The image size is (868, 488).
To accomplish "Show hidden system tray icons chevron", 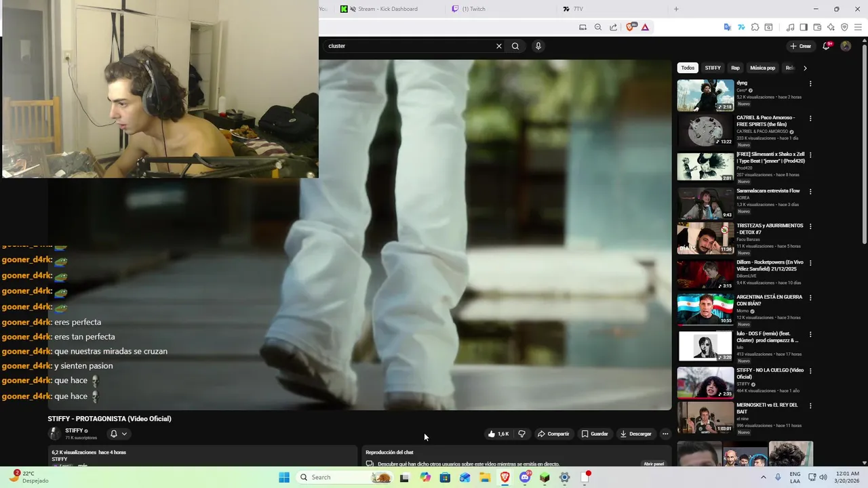I will (764, 477).
